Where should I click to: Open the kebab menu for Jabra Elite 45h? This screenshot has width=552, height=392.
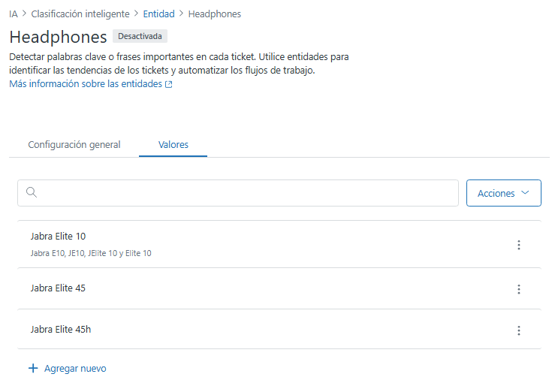pyautogui.click(x=518, y=330)
